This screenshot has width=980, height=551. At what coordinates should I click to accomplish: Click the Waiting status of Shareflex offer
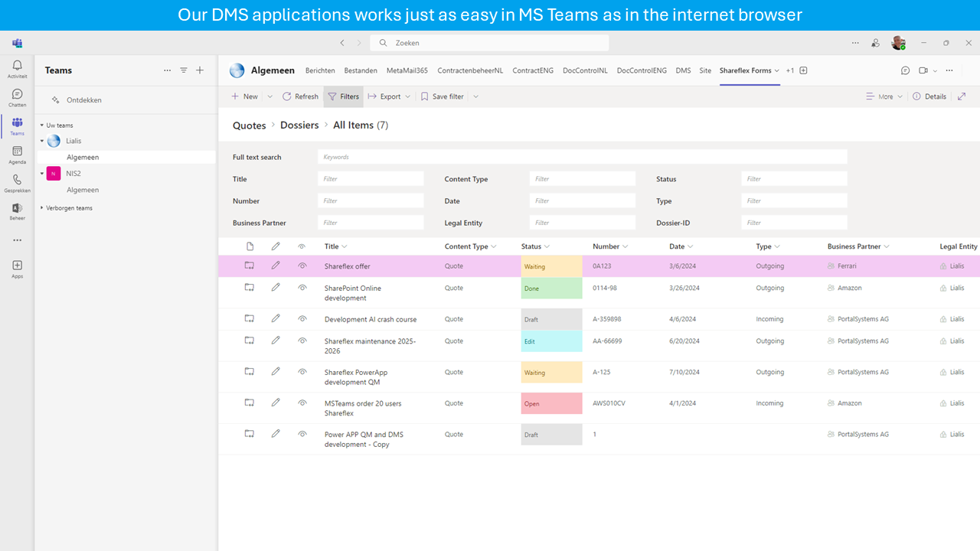click(x=551, y=266)
